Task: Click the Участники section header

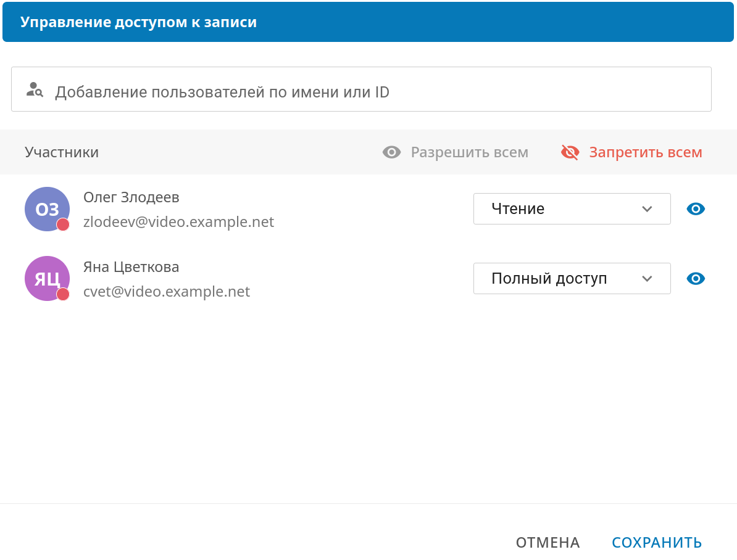Action: point(62,152)
